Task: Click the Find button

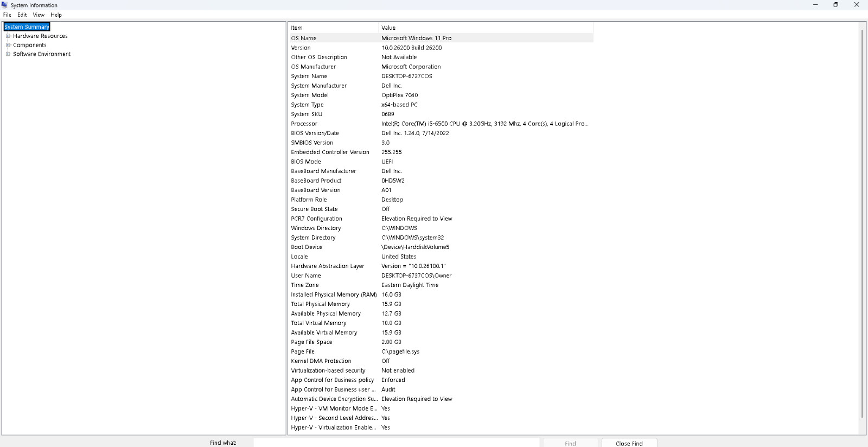Action: (571, 443)
